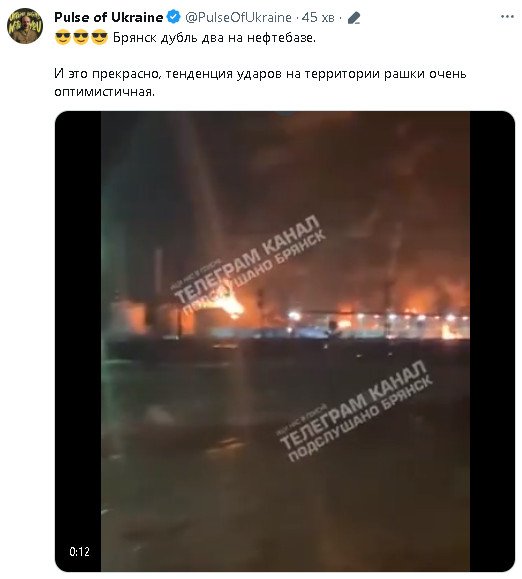Open the @PulseOfUkraine handle link
The width and height of the screenshot is (522, 579).
(238, 17)
